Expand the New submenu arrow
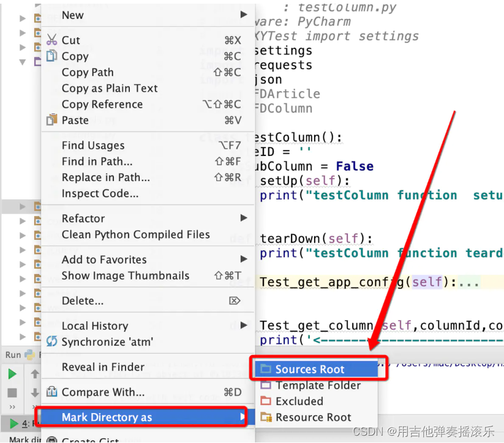 point(243,15)
